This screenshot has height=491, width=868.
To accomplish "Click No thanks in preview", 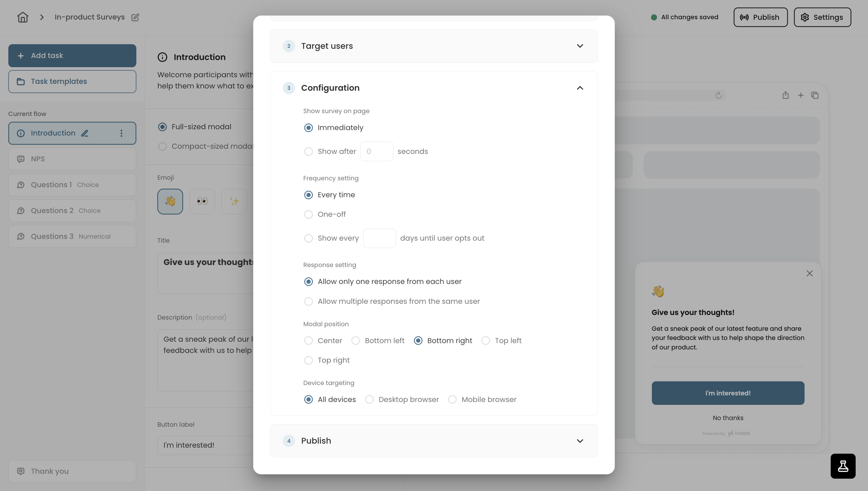I will (728, 418).
